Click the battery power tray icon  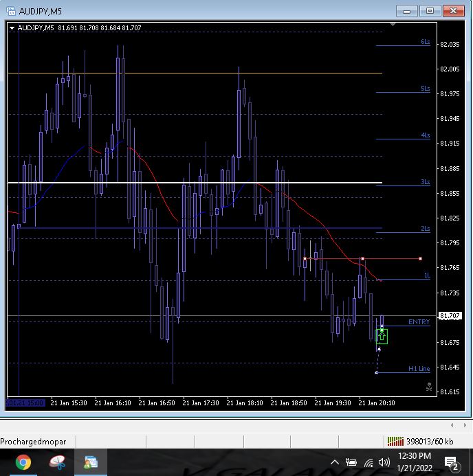(351, 462)
